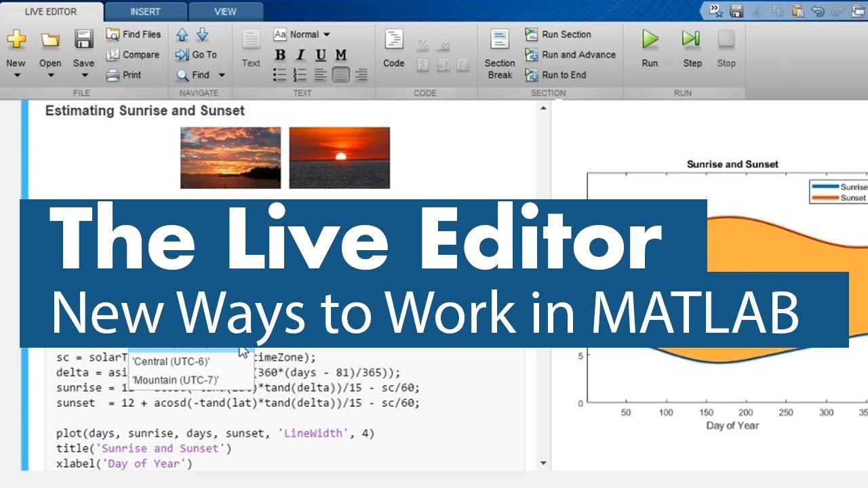
Task: Click the switch windows icon
Action: [x=859, y=10]
